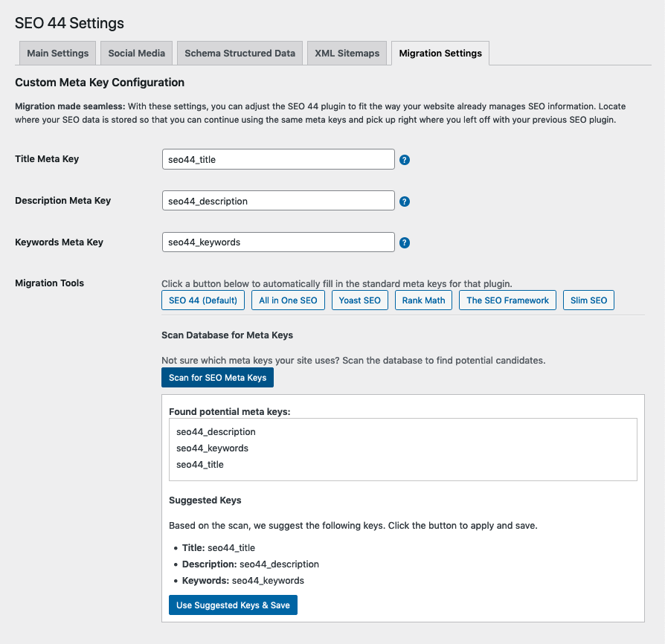Select the Migration Settings tab
The height and width of the screenshot is (644, 665).
pyautogui.click(x=440, y=54)
